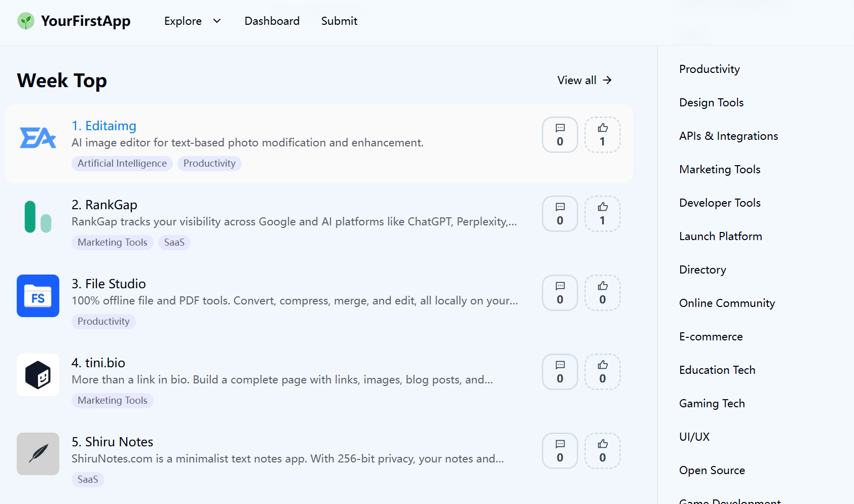Select the Productivity tag on File Studio

[103, 322]
